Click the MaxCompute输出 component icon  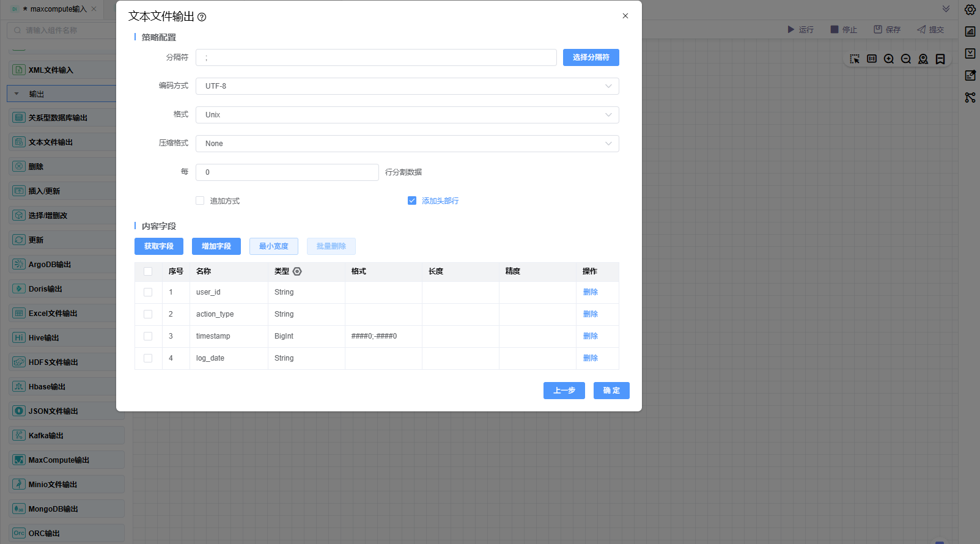click(x=19, y=460)
